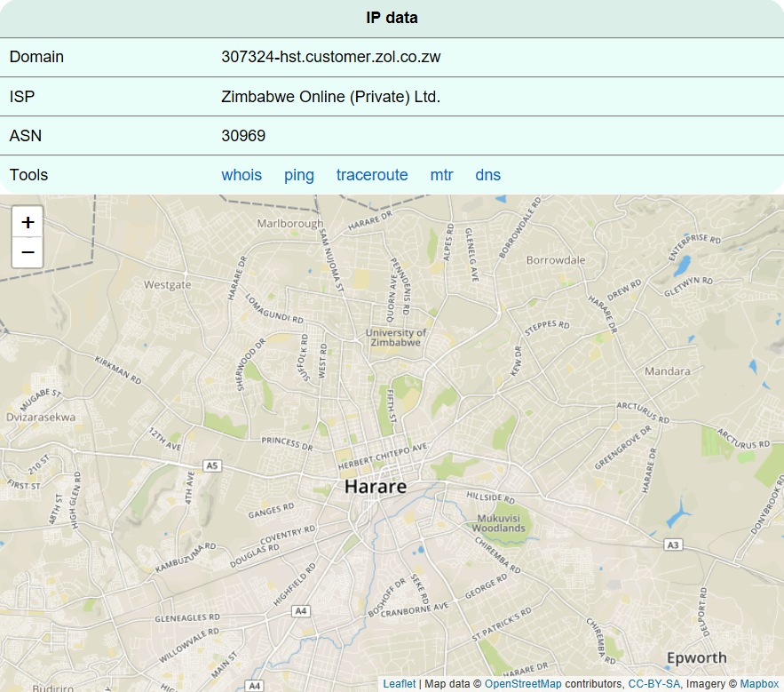Zoom in the map with plus button
Image resolution: width=784 pixels, height=692 pixels.
pos(28,222)
